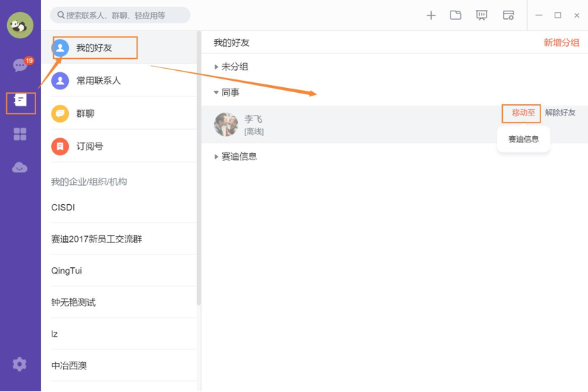Open the messages chat icon with badge
Image resolution: width=588 pixels, height=392 pixels.
pyautogui.click(x=21, y=65)
